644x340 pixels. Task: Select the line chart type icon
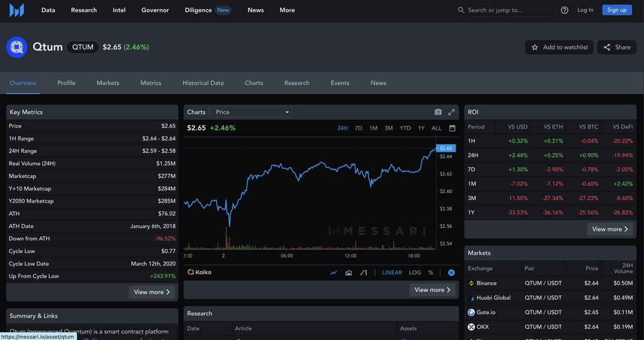tap(334, 272)
